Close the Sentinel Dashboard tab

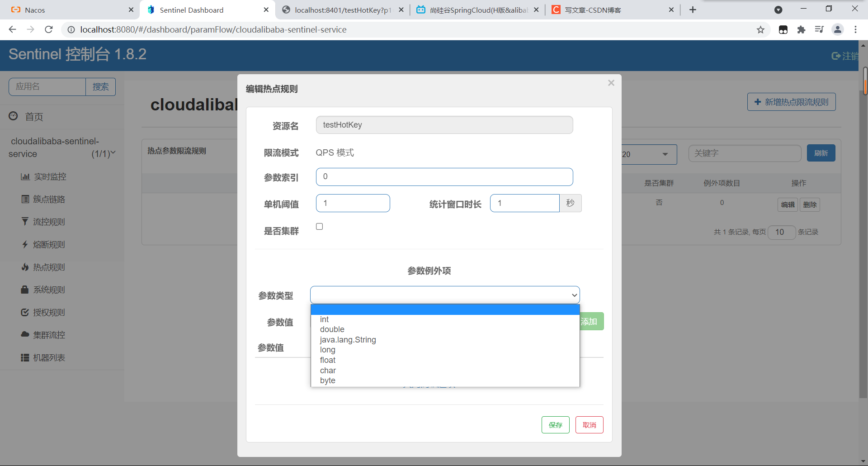coord(266,10)
